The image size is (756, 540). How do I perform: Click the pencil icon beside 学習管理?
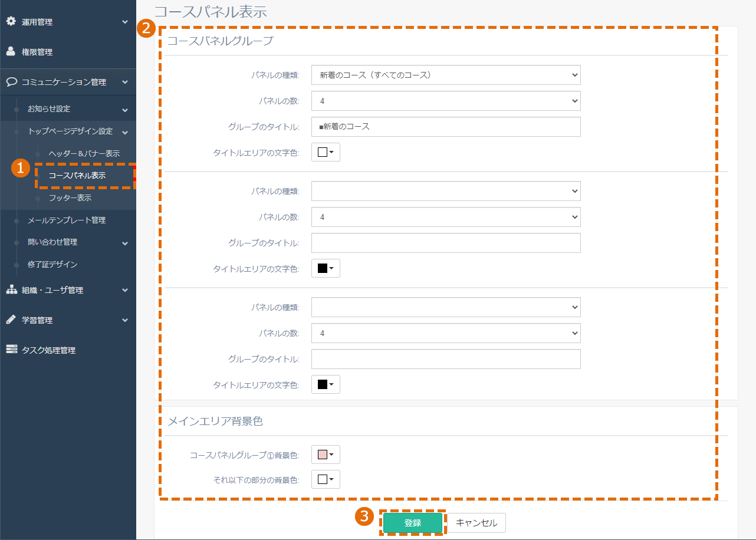tap(11, 320)
